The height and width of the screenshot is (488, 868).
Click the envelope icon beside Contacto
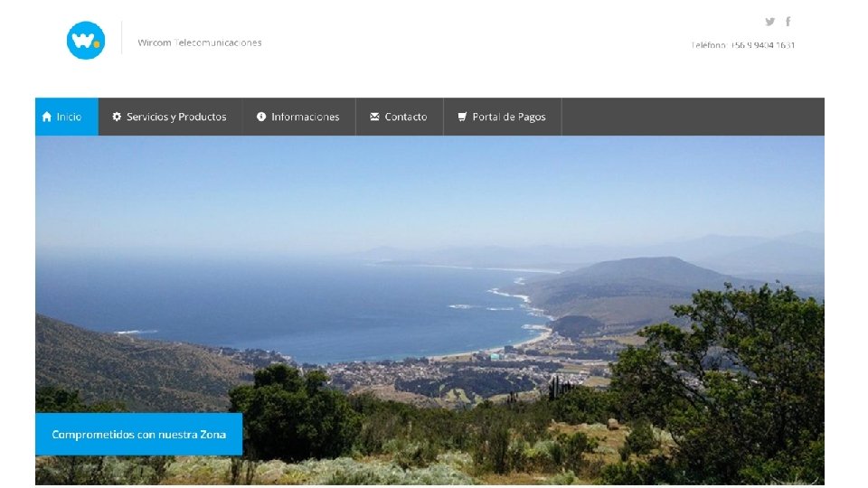374,117
